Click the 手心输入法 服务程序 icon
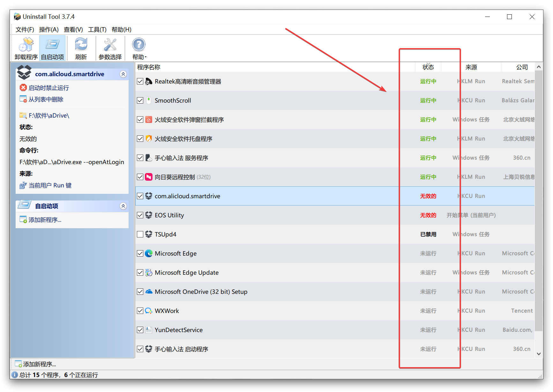The height and width of the screenshot is (392, 553). pyautogui.click(x=149, y=158)
